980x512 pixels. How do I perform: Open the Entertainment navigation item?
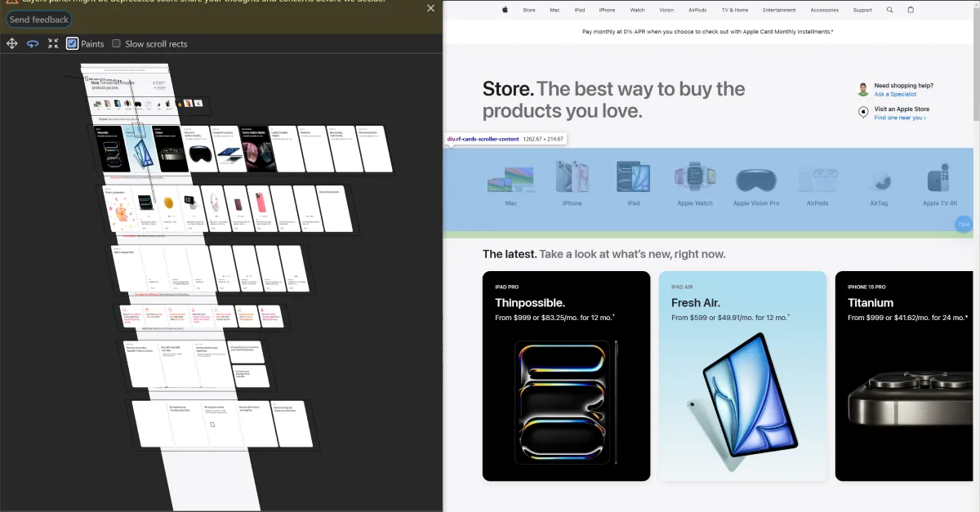coord(778,10)
